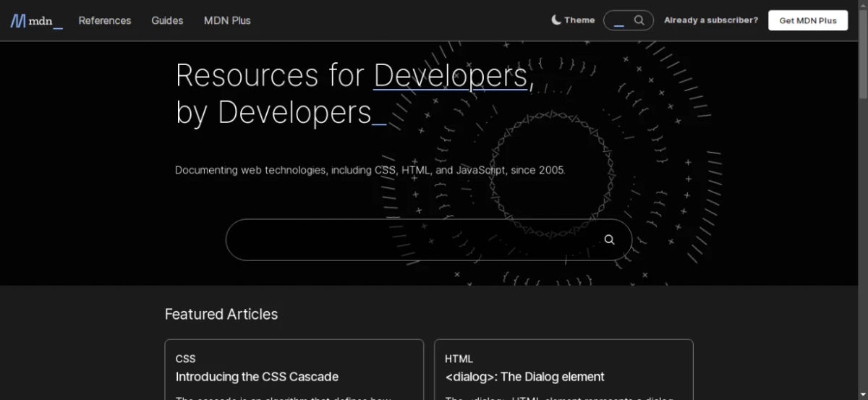The image size is (868, 400).
Task: Click the Already a subscriber? link
Action: [x=711, y=20]
